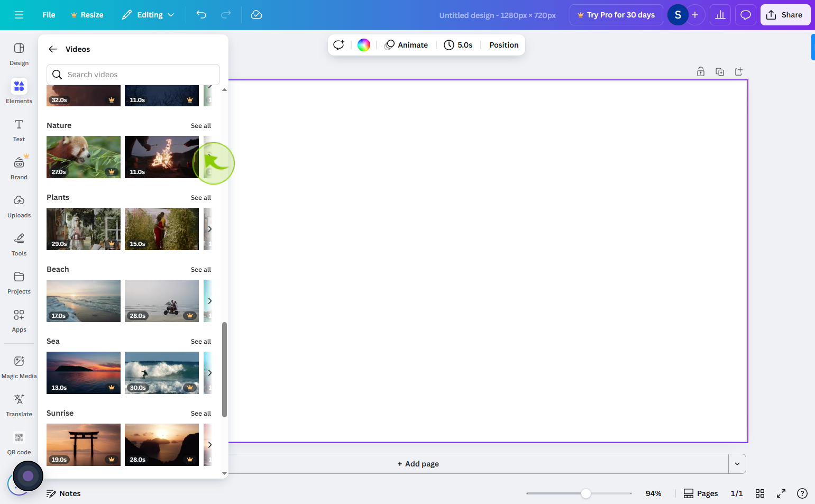Adjust the zoom slider handle
815x504 pixels.
(585, 493)
